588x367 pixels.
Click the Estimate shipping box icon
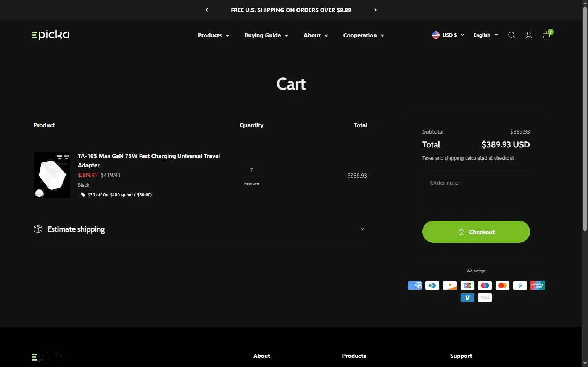tap(38, 229)
